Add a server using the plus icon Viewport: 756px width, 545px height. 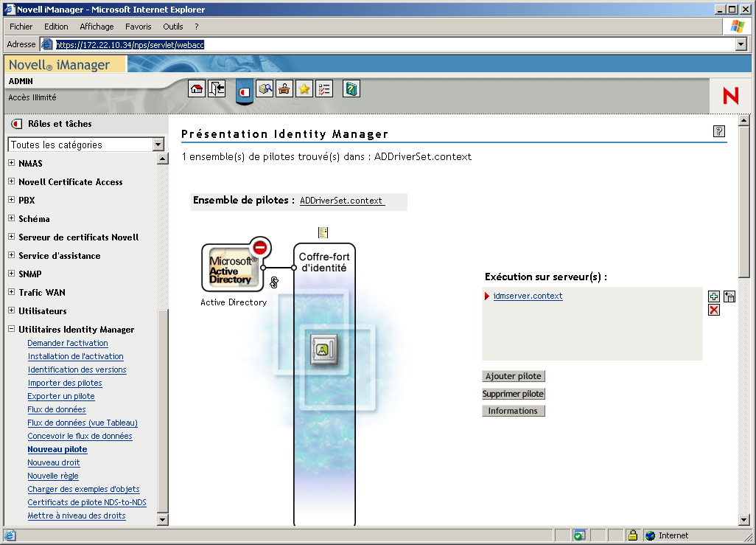pos(713,296)
